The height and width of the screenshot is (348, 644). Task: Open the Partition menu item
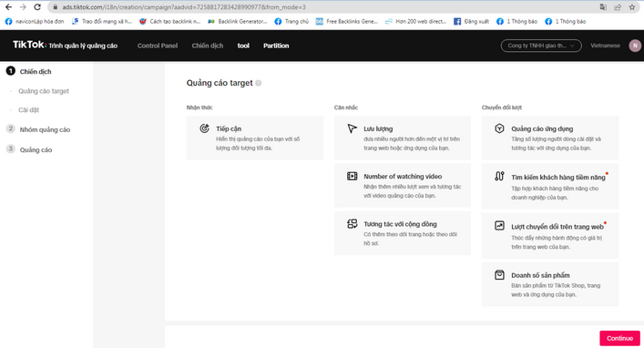point(276,46)
